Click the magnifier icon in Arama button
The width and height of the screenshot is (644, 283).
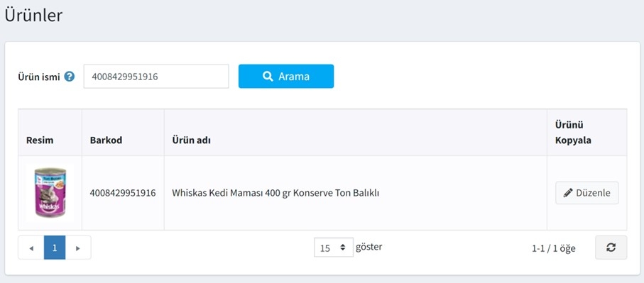268,77
